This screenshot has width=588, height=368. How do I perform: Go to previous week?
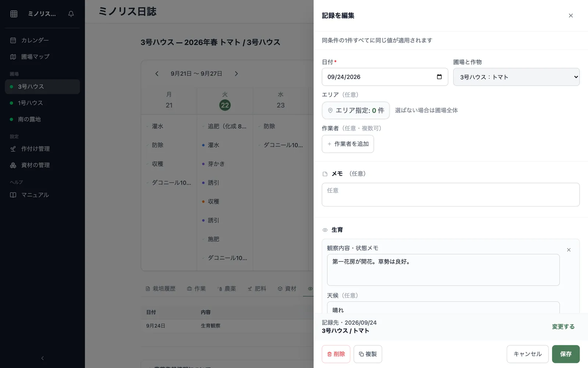[x=157, y=74]
